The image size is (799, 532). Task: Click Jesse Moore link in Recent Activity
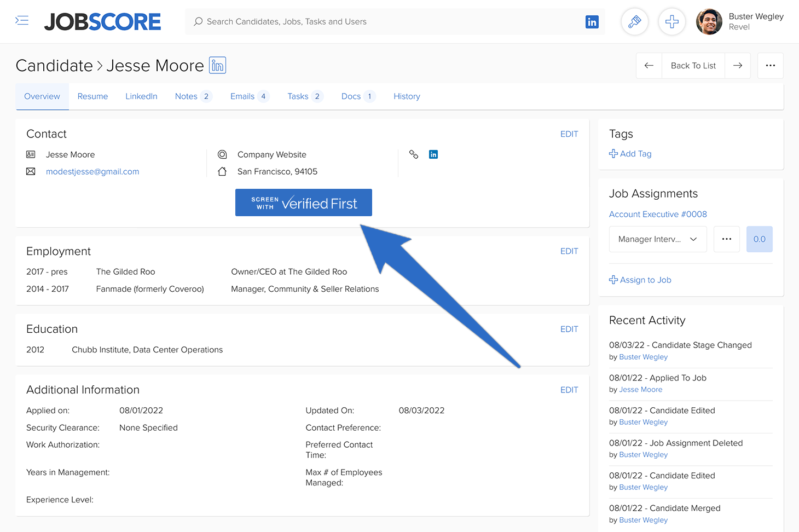641,390
